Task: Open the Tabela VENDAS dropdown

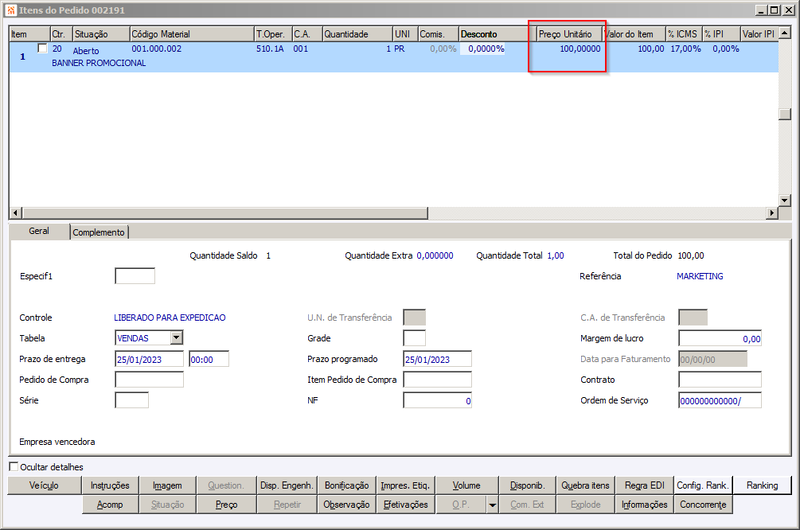Action: coord(177,338)
